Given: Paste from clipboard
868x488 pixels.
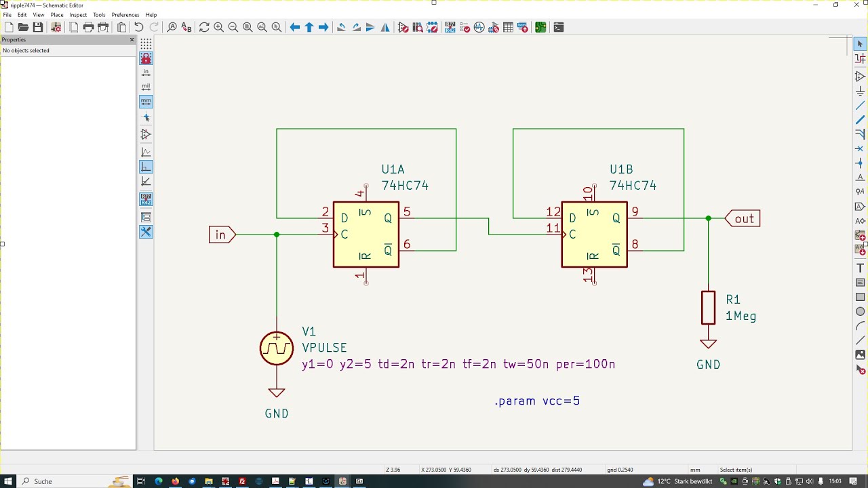Looking at the screenshot, I should tap(122, 27).
